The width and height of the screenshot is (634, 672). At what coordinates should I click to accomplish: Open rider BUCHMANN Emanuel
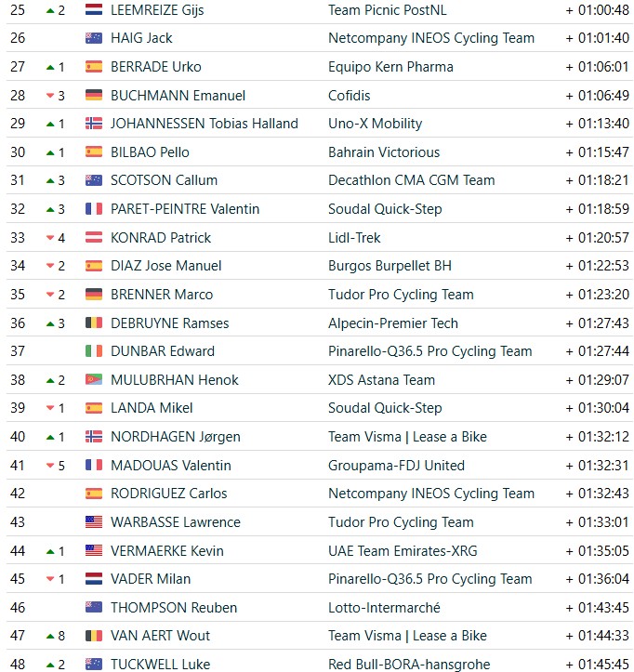[178, 95]
